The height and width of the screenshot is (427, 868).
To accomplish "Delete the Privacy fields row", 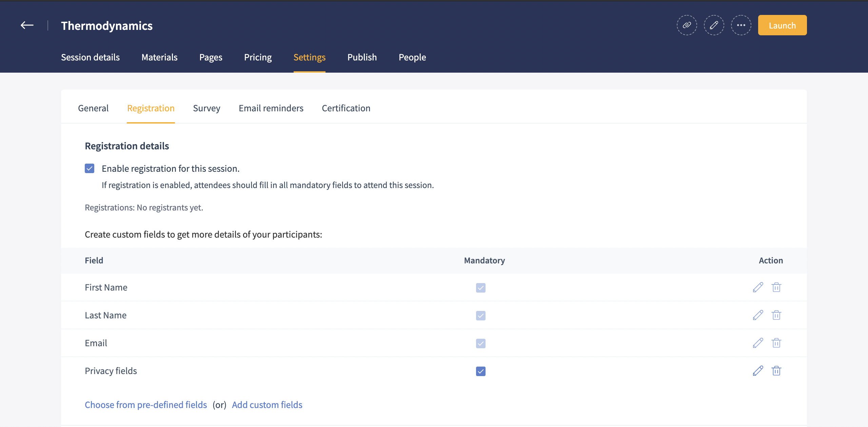I will pyautogui.click(x=776, y=371).
